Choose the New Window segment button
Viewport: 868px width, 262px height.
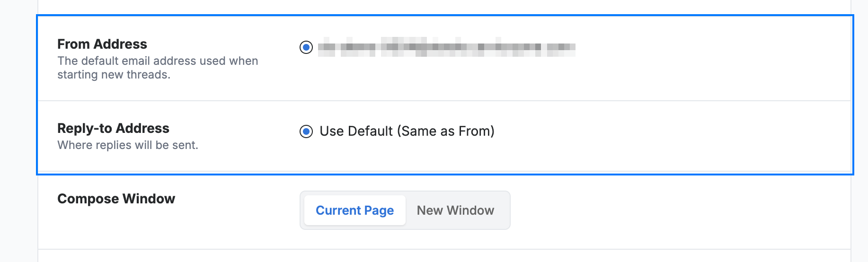point(455,210)
